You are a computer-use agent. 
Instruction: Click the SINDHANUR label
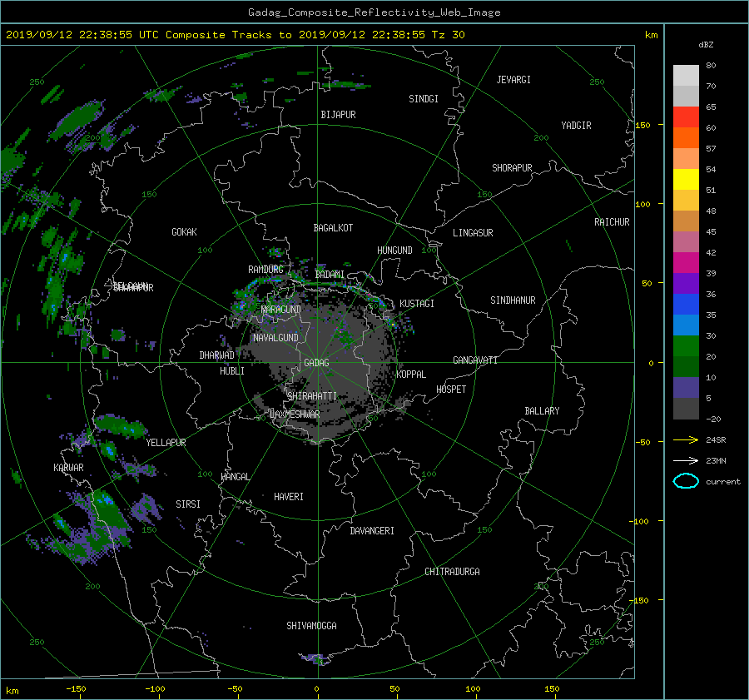click(x=513, y=300)
